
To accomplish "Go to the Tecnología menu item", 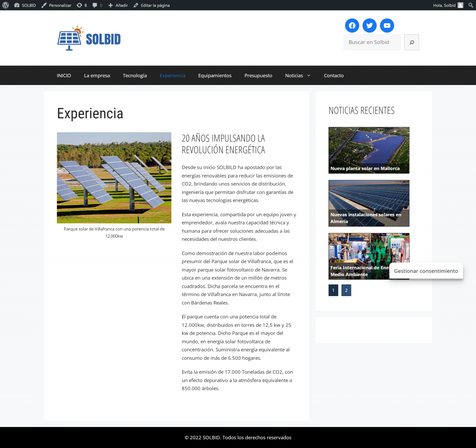I will (135, 76).
